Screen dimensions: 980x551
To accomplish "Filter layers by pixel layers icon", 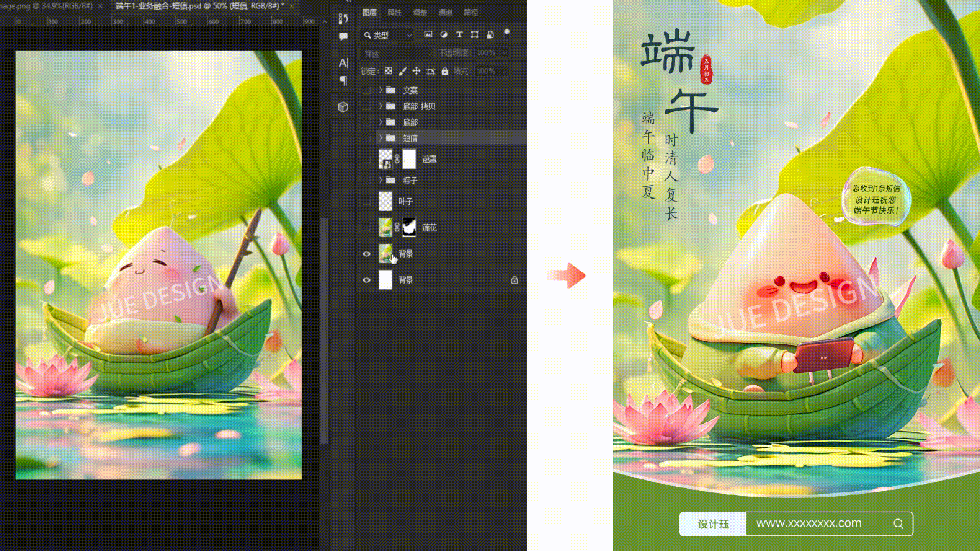I will [x=428, y=35].
